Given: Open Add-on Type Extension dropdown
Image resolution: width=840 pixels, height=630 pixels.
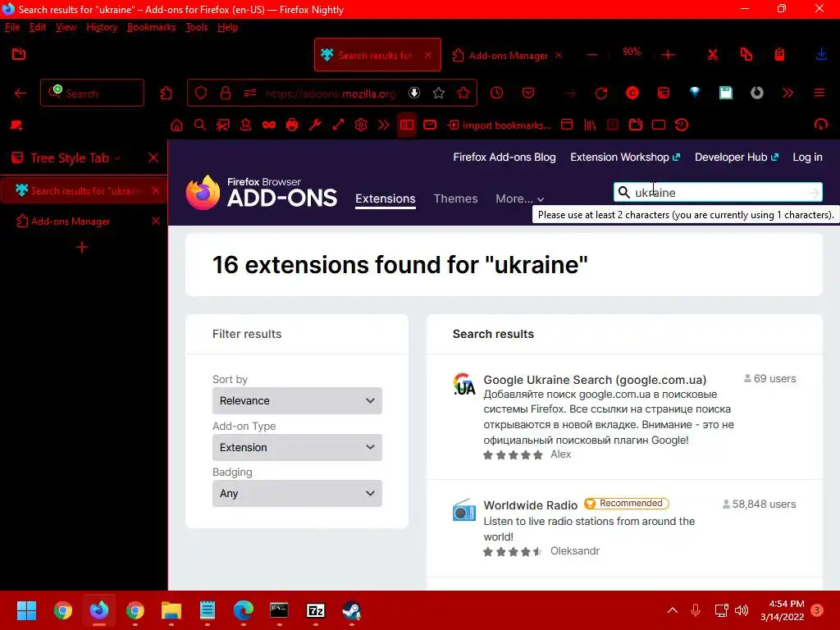Looking at the screenshot, I should pos(297,447).
